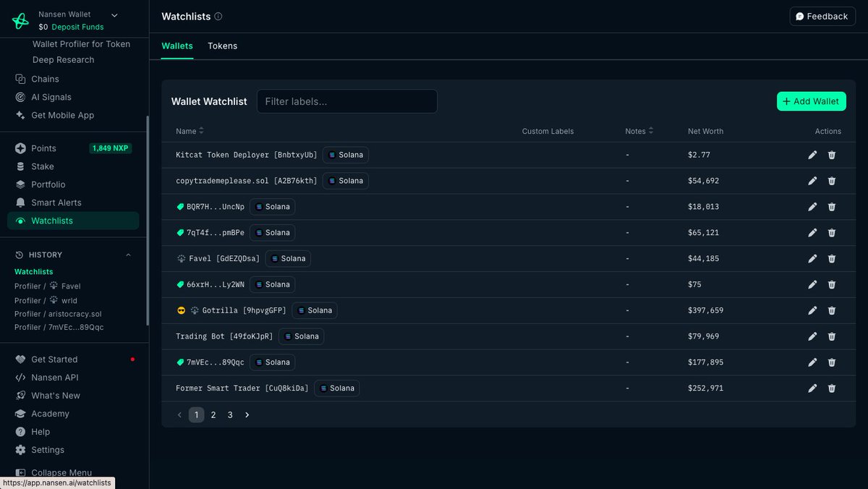
Task: Delete the 66xrH...Ly2WN wallet
Action: point(832,284)
